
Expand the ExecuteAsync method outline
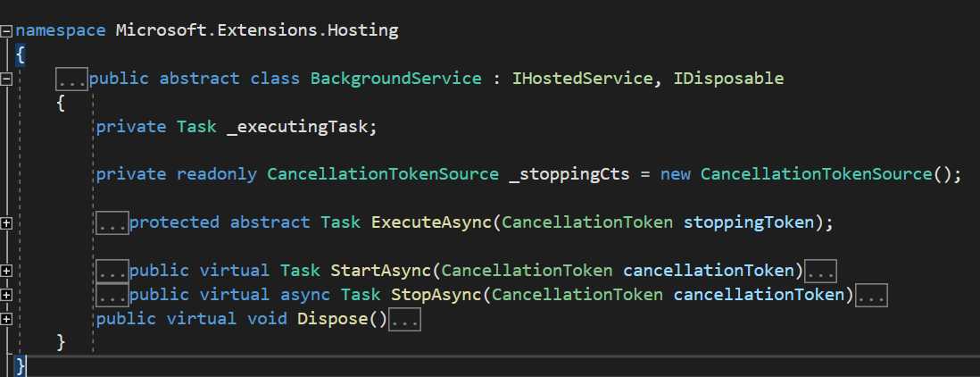6,222
